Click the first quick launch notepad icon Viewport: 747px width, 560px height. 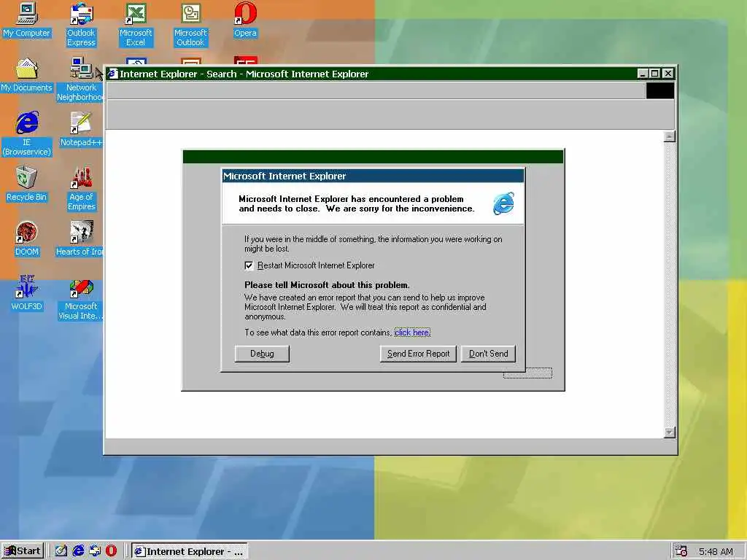(61, 551)
